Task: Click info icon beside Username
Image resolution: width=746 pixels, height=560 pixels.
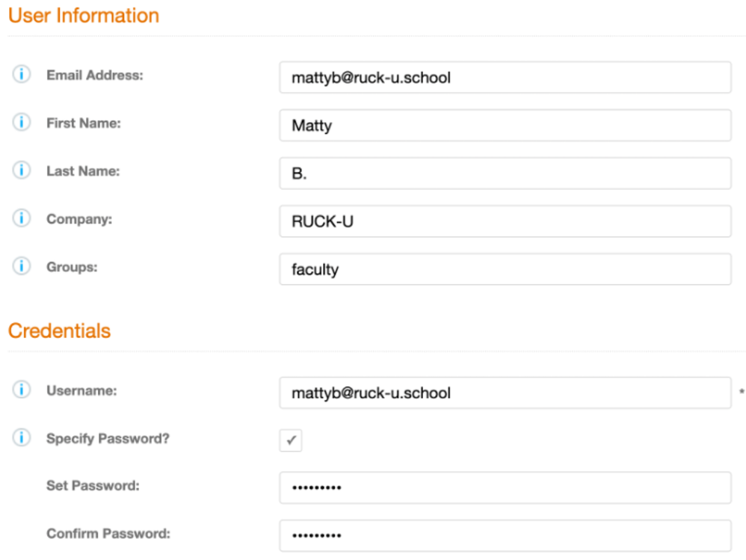Action: coord(22,390)
